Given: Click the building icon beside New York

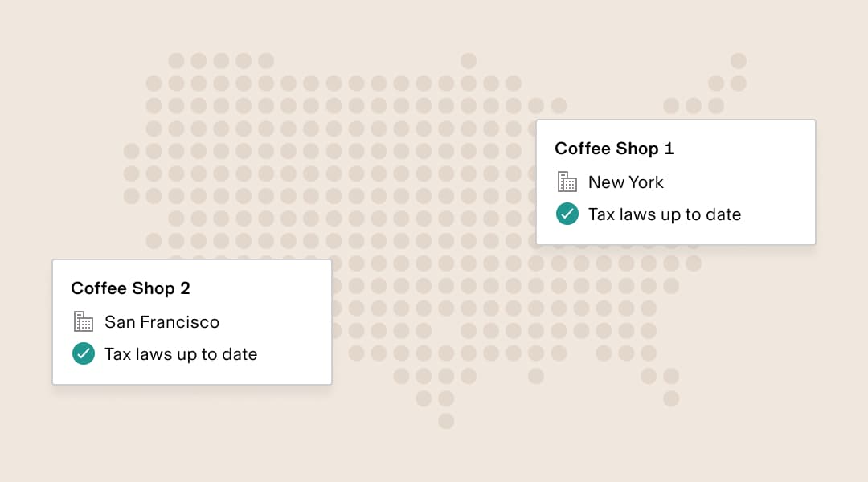Looking at the screenshot, I should tap(567, 182).
